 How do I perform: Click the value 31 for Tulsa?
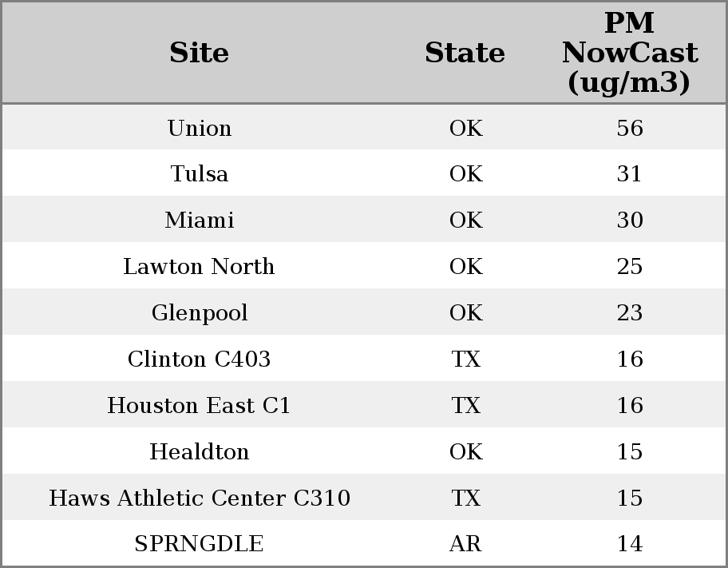pyautogui.click(x=630, y=174)
